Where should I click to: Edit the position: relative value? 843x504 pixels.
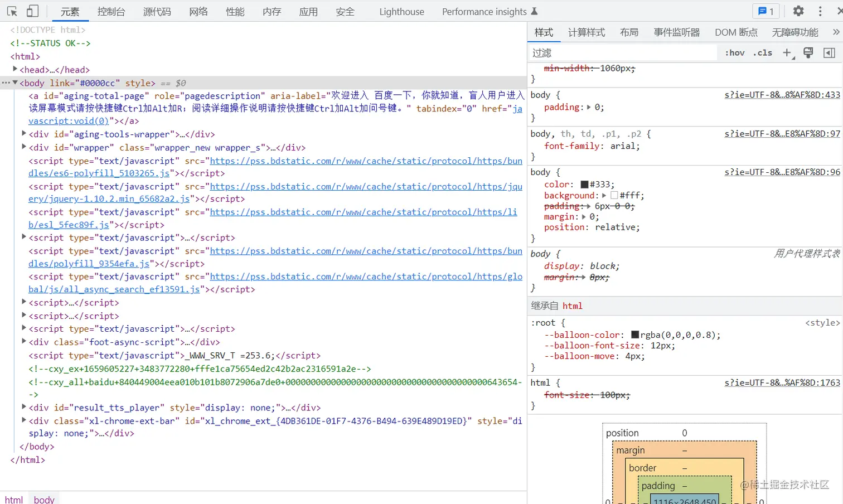(x=615, y=227)
